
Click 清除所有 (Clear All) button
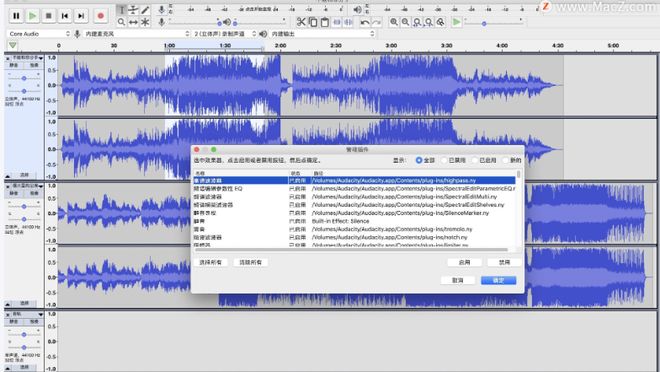click(251, 262)
